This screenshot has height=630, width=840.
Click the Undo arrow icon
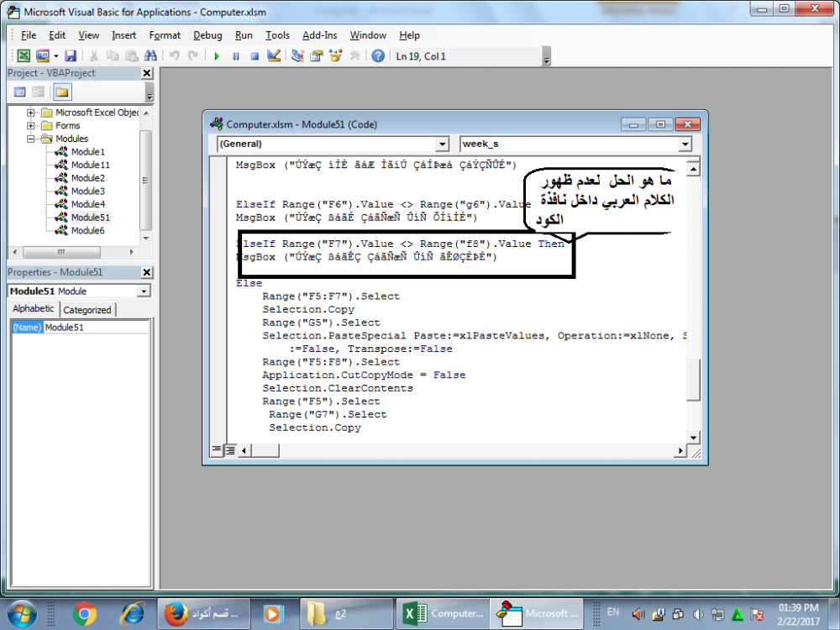174,55
